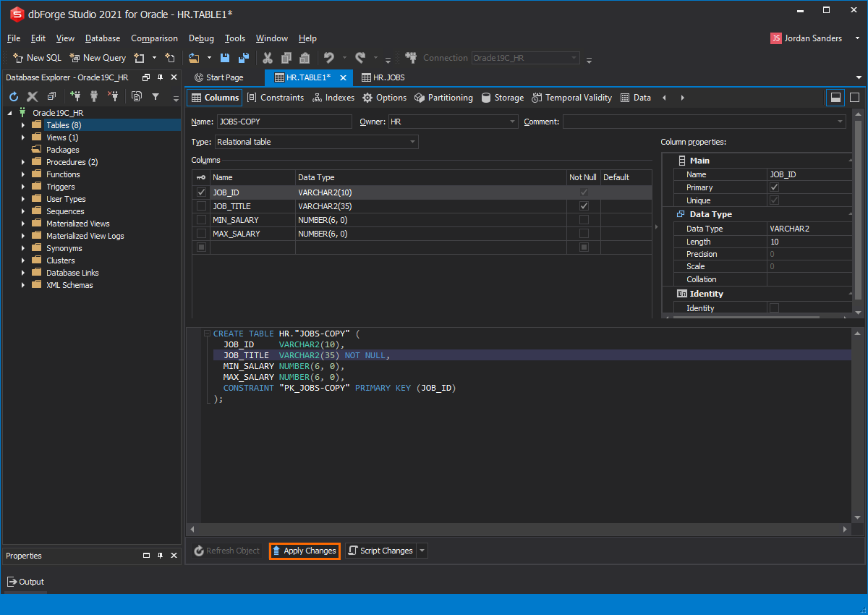The width and height of the screenshot is (868, 615).
Task: Open the Comparison menu
Action: [x=154, y=38]
